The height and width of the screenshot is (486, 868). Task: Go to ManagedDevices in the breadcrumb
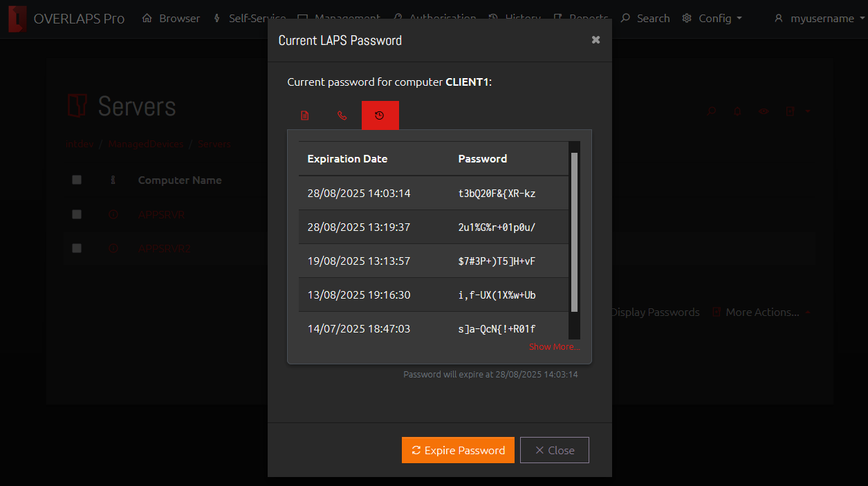(146, 144)
